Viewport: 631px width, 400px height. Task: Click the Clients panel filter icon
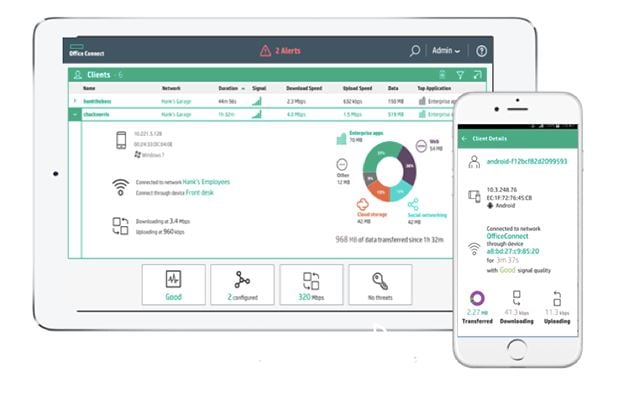[460, 75]
